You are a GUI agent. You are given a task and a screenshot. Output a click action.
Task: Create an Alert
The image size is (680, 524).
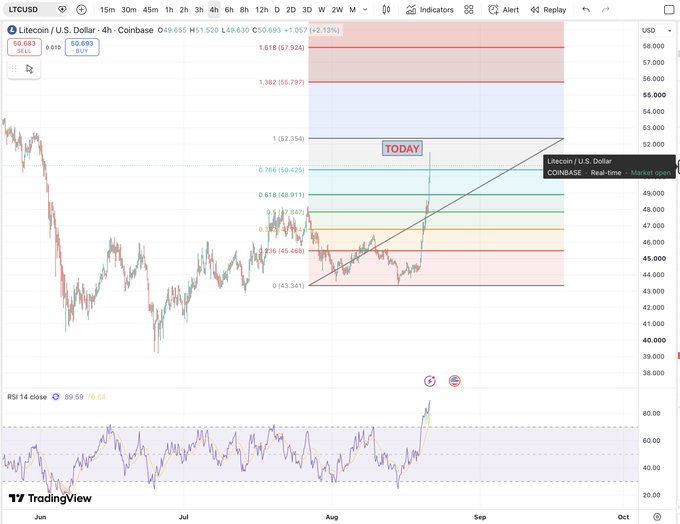coord(503,10)
